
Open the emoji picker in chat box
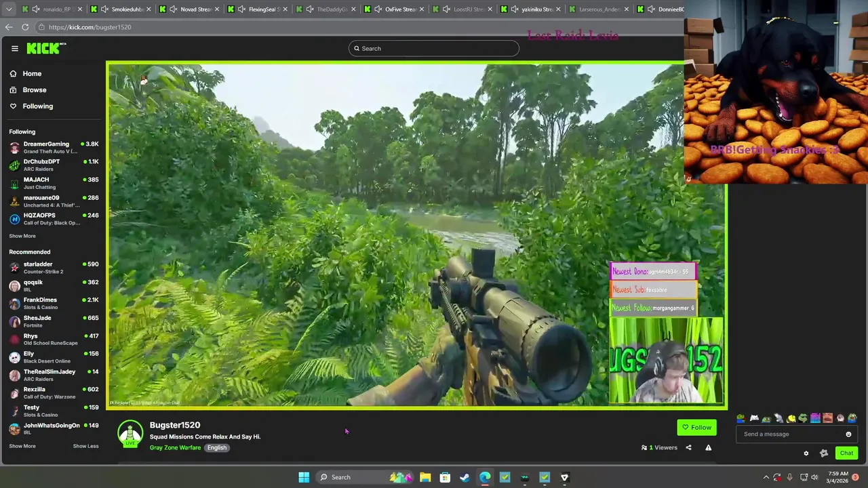click(x=848, y=434)
